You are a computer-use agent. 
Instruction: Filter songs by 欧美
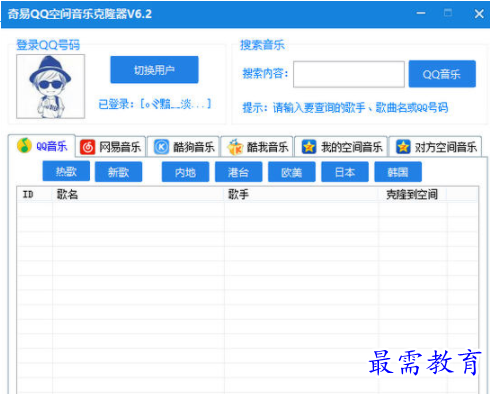tap(292, 172)
